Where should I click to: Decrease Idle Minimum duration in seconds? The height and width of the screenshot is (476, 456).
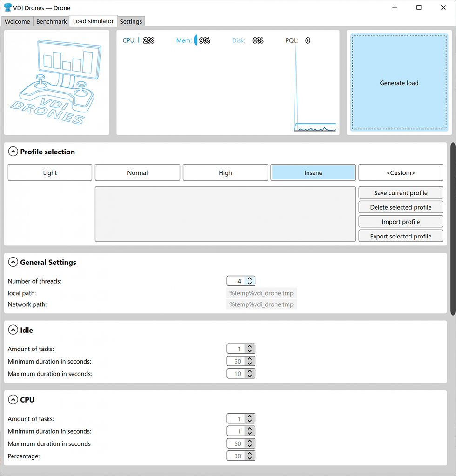coord(250,364)
